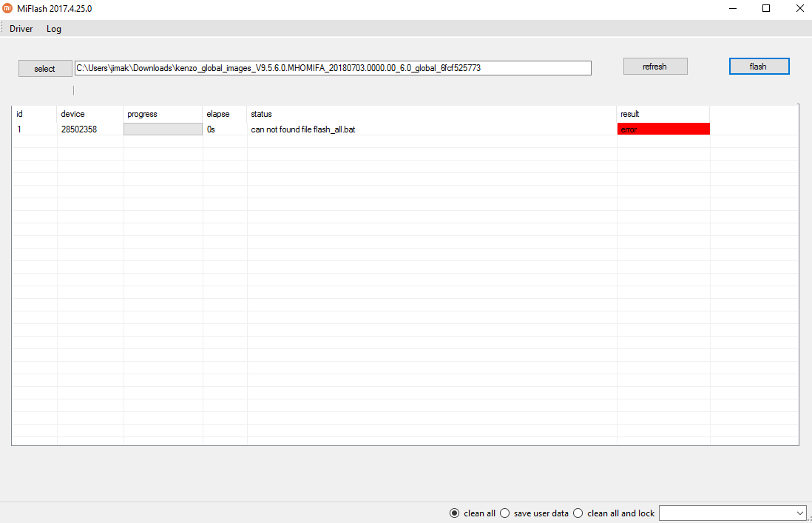Click the progress column header
The height and width of the screenshot is (523, 812).
163,114
